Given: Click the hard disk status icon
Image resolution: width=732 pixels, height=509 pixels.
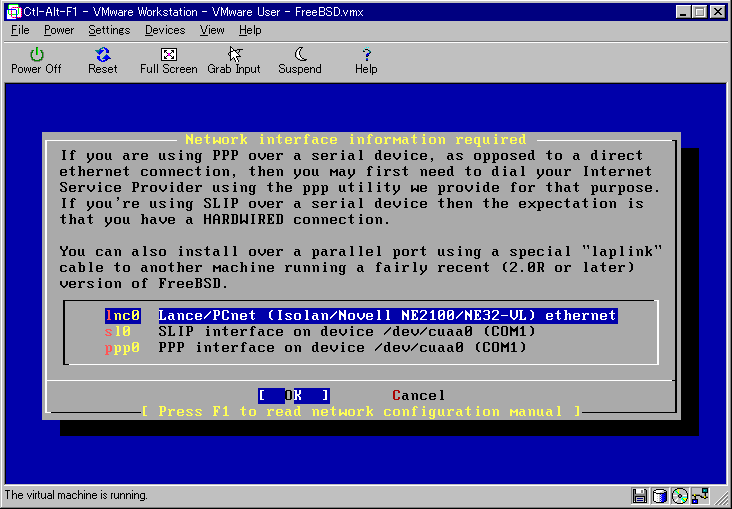Looking at the screenshot, I should (660, 496).
